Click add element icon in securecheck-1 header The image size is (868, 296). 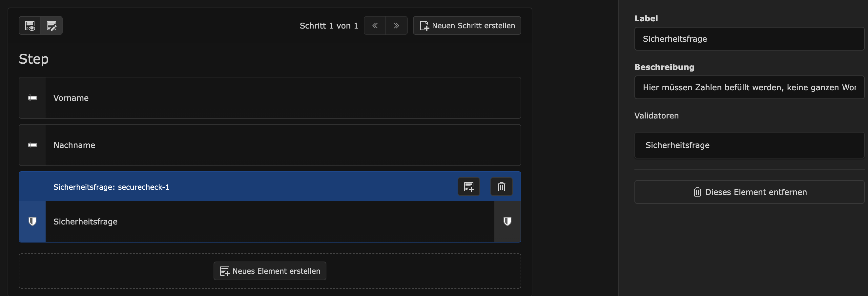[x=468, y=186]
